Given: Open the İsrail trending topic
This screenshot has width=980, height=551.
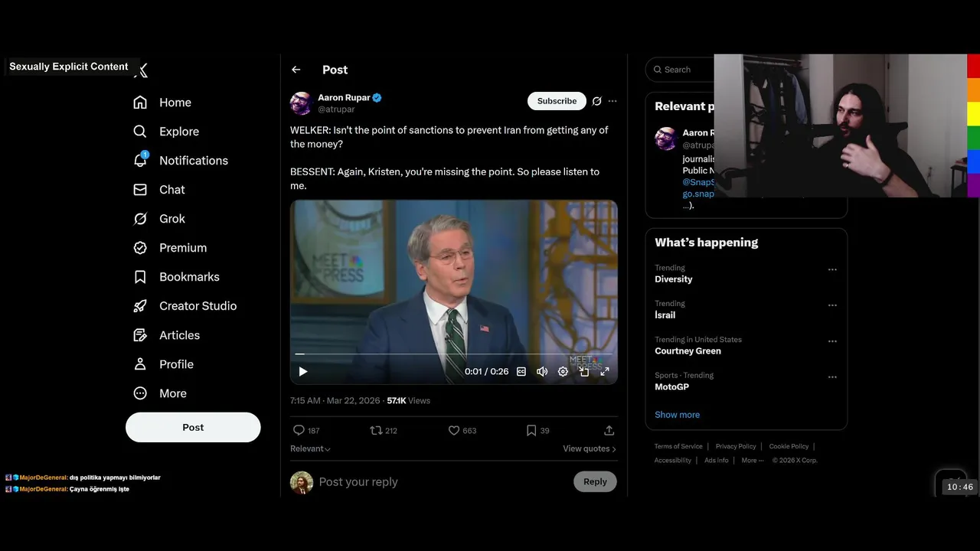Looking at the screenshot, I should [665, 315].
